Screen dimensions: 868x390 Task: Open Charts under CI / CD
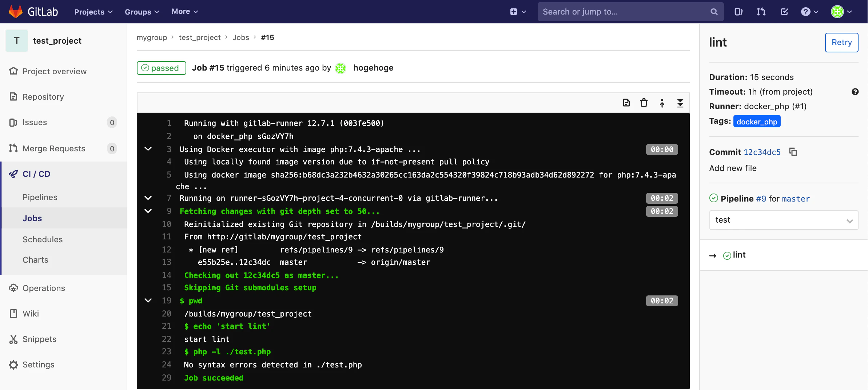tap(35, 260)
